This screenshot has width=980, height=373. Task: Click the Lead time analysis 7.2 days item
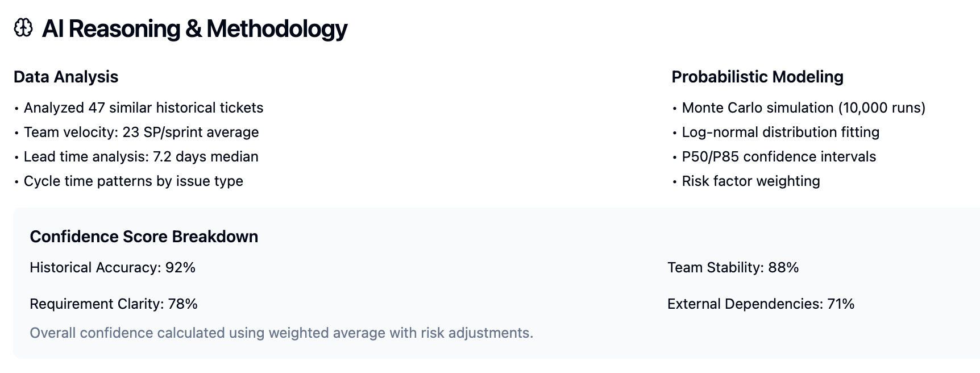(x=141, y=157)
